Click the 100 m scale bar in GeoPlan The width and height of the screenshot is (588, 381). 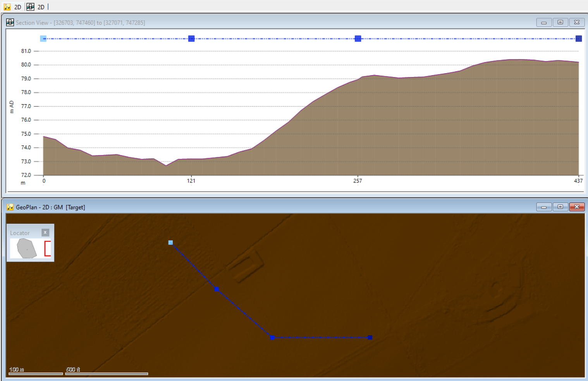pyautogui.click(x=35, y=373)
